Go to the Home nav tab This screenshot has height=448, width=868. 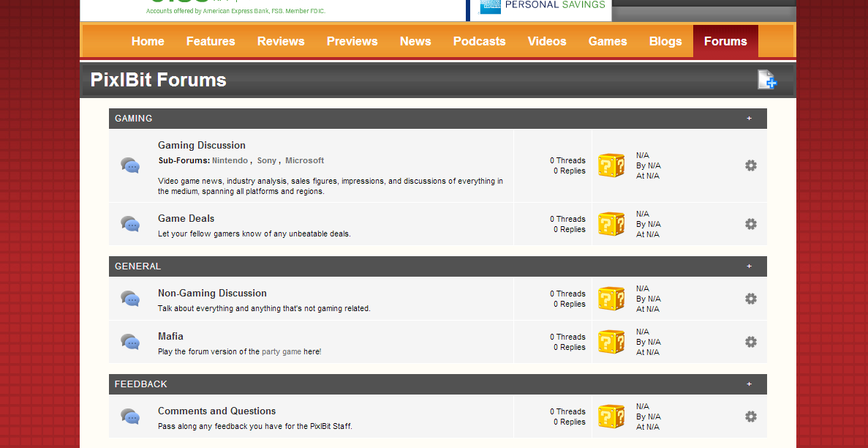tap(148, 41)
